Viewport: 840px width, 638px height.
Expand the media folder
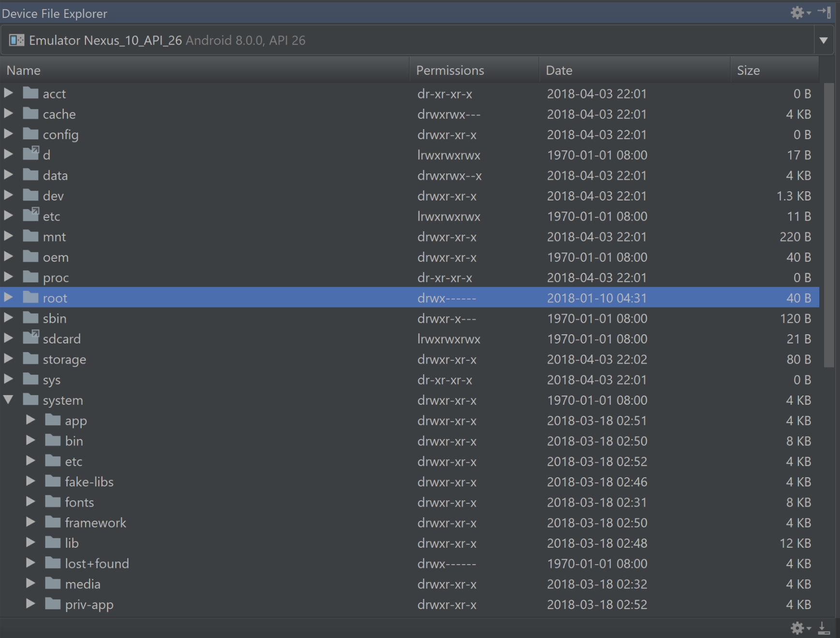[30, 583]
